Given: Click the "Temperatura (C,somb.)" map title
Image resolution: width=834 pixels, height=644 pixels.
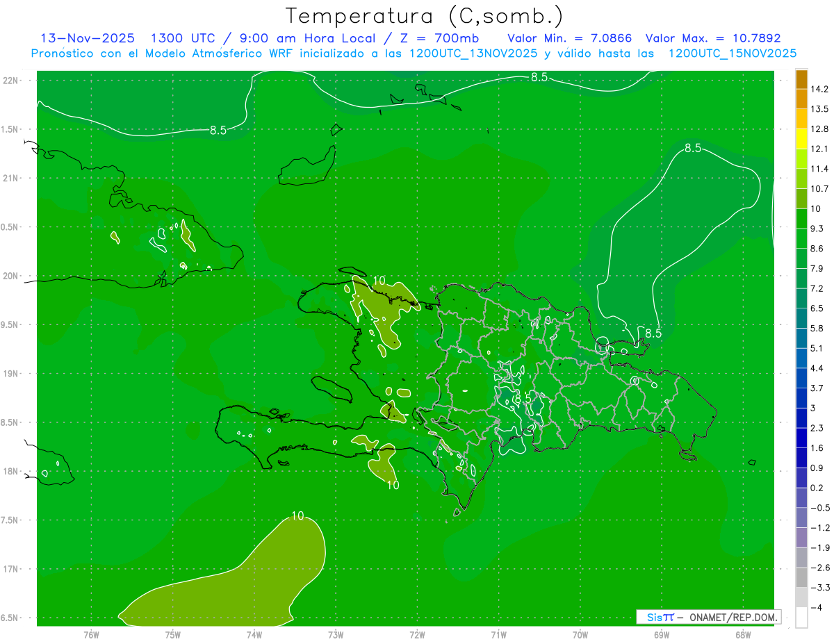Looking at the screenshot, I should pos(424,16).
